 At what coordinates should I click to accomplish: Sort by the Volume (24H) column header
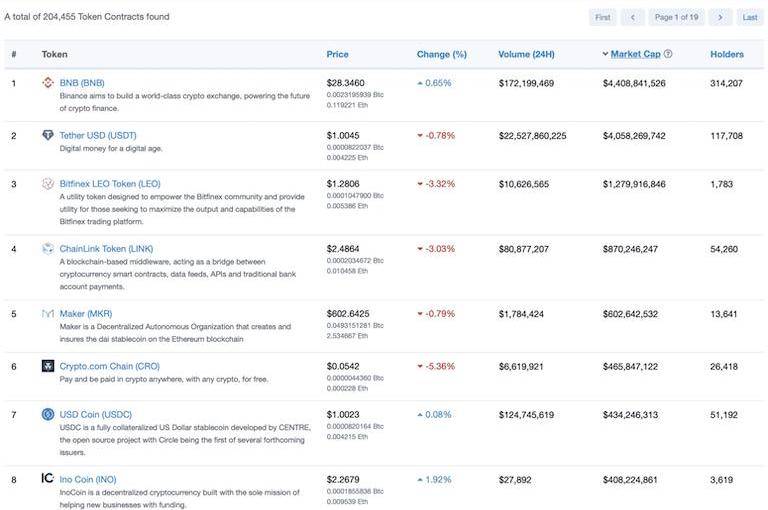tap(526, 54)
